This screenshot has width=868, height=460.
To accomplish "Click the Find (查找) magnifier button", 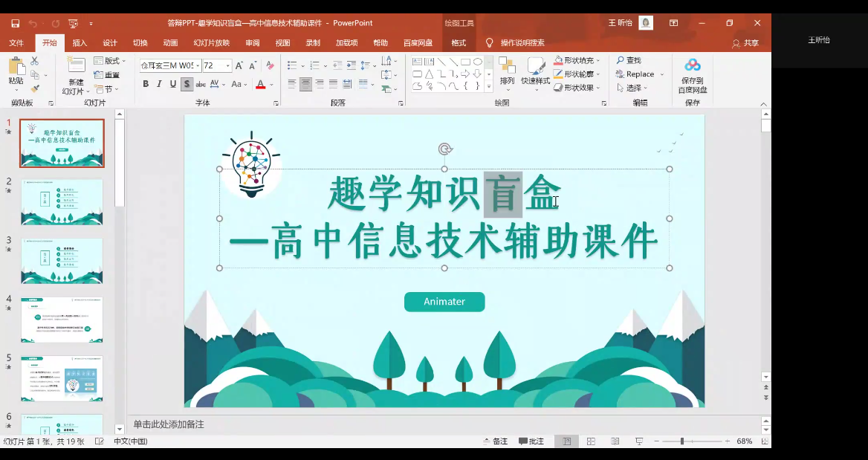I will (x=629, y=59).
